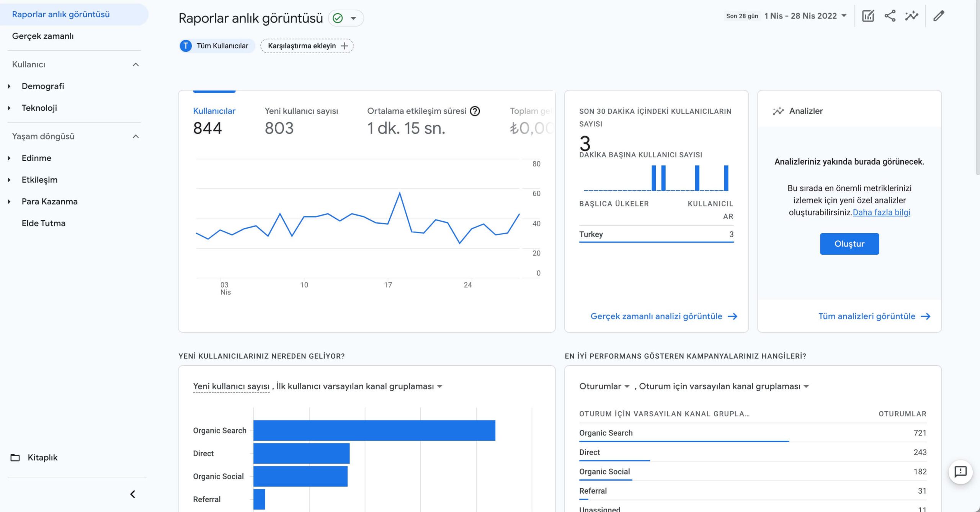Click the peak point of the users line chart

point(400,193)
